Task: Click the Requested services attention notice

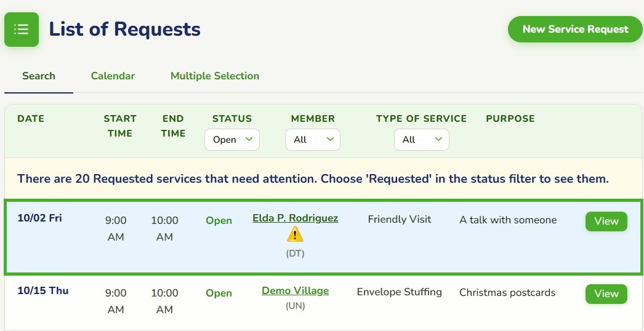Action: point(313,179)
